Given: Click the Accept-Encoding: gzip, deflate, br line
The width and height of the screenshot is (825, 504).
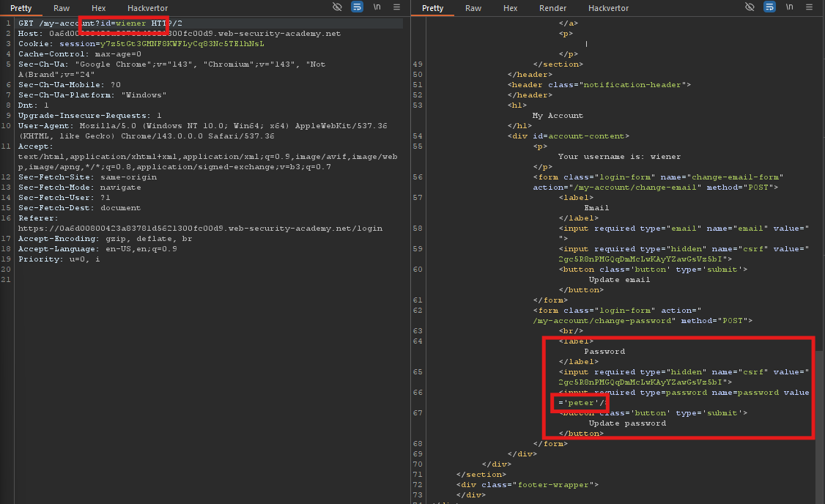Looking at the screenshot, I should click(106, 239).
